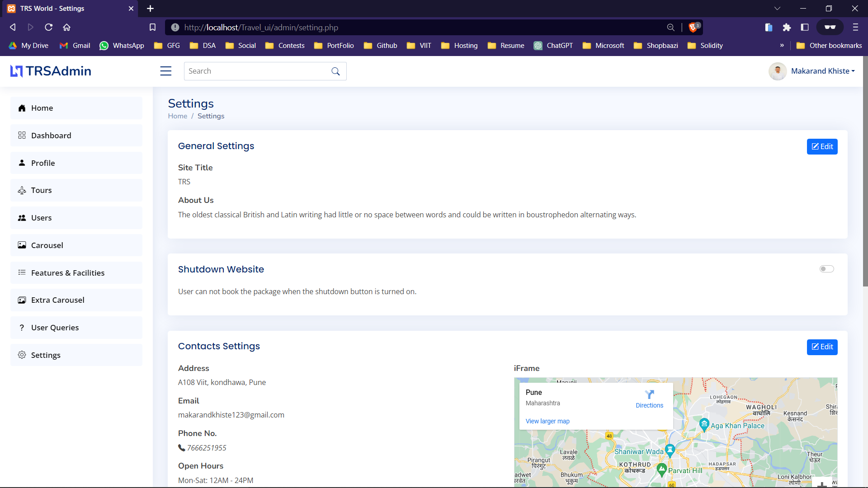Click the bookmark page icon

click(x=152, y=28)
